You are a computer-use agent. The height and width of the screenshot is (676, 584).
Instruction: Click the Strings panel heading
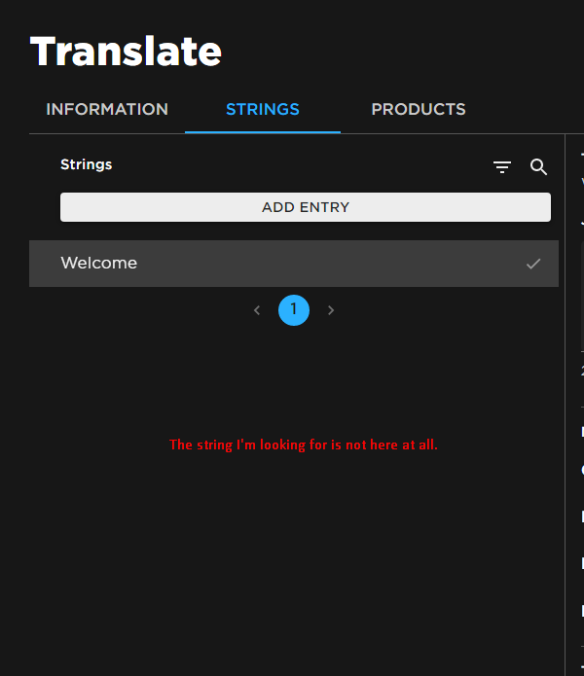coord(86,165)
